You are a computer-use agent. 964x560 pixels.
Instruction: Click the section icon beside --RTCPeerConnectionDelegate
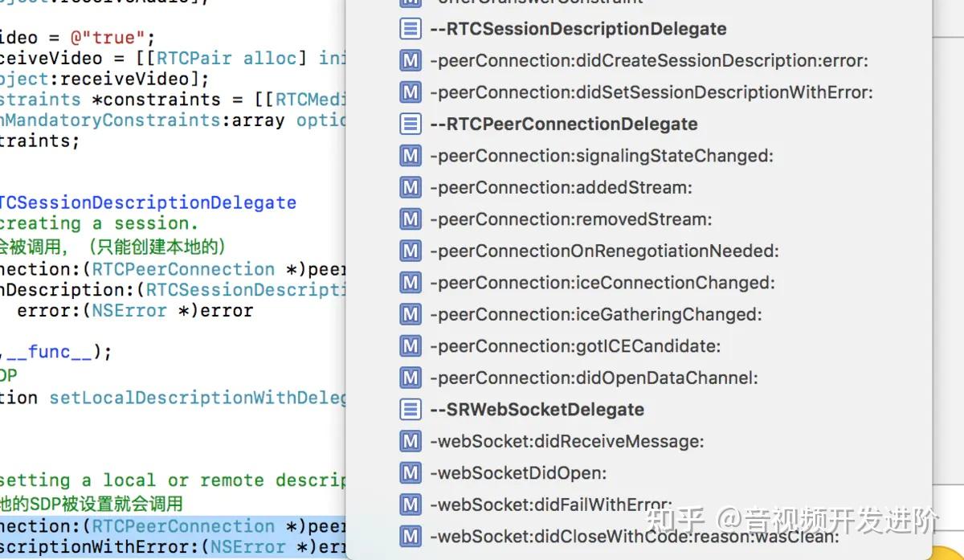[x=411, y=124]
